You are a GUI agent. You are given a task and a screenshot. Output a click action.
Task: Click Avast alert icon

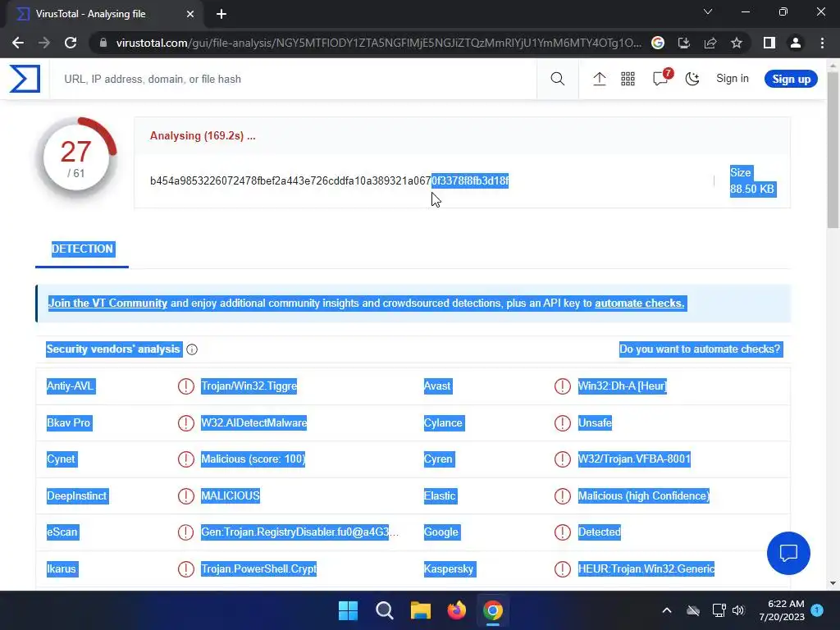(x=562, y=386)
